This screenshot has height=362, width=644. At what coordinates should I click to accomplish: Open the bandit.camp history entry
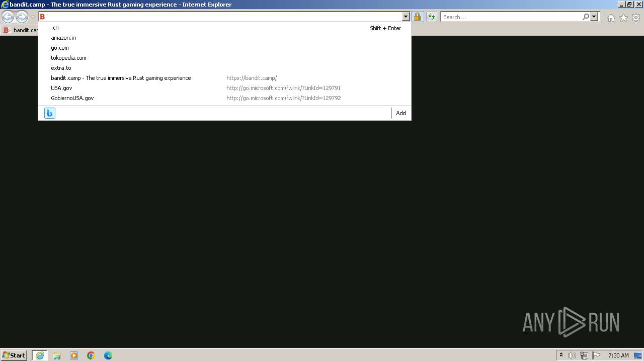224,78
